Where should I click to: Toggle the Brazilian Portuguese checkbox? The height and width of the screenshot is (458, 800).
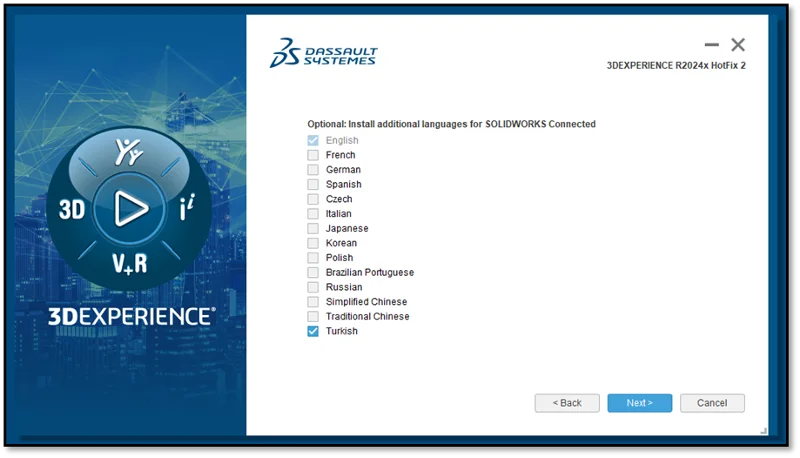pos(313,273)
